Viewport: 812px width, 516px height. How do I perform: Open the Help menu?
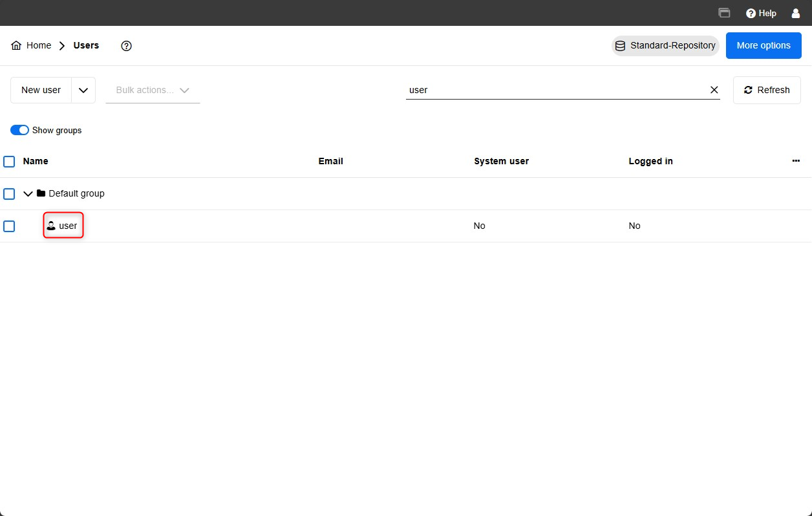point(761,13)
